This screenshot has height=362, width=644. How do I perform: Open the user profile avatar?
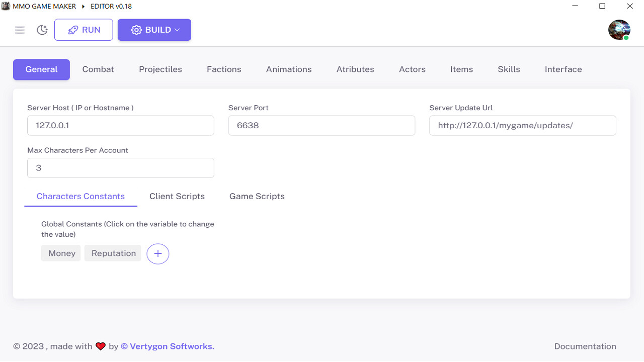(619, 30)
